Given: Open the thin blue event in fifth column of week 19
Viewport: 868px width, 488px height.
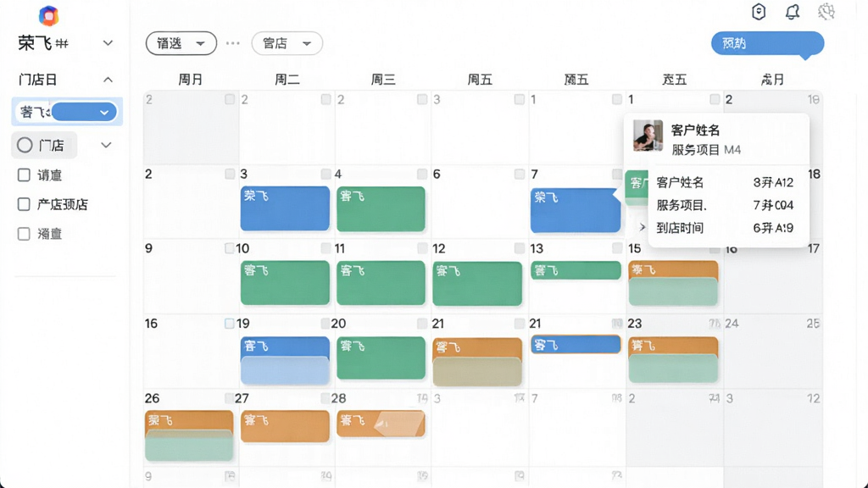Looking at the screenshot, I should pos(576,345).
